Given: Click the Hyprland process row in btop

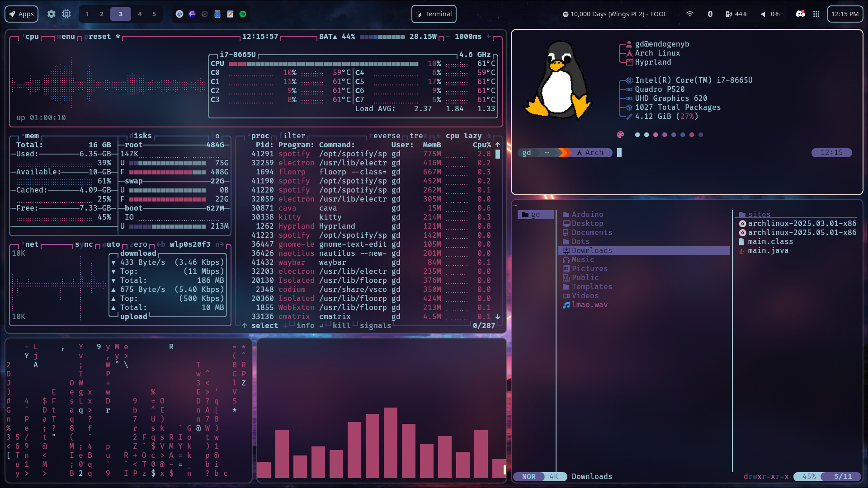Looking at the screenshot, I should click(371, 226).
